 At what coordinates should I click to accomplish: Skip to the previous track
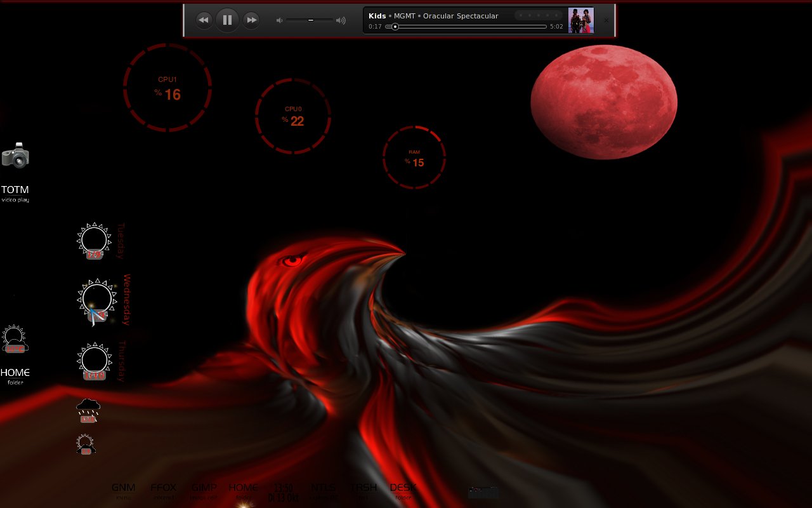point(204,20)
